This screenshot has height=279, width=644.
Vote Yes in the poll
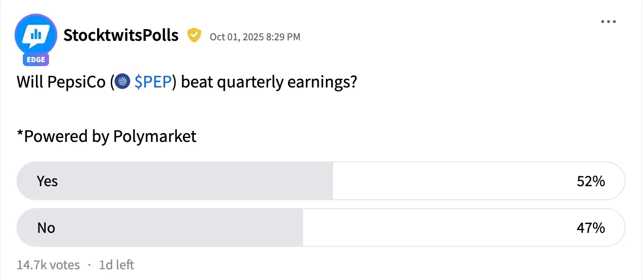click(x=48, y=181)
